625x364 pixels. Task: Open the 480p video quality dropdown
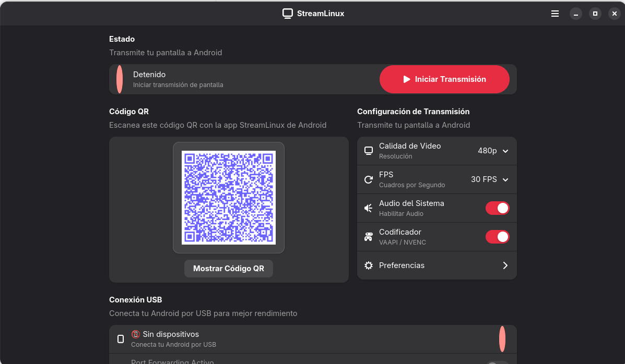click(493, 151)
